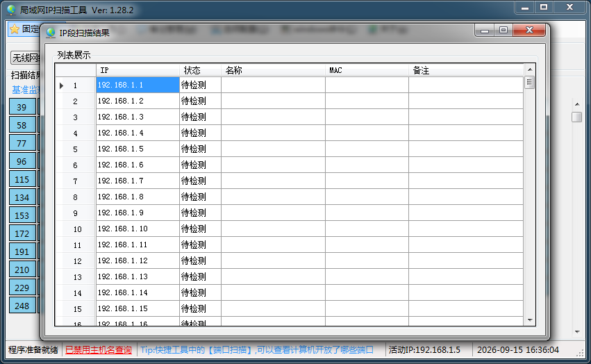Maximize the IP段扫描结果 dialog

coord(503,30)
